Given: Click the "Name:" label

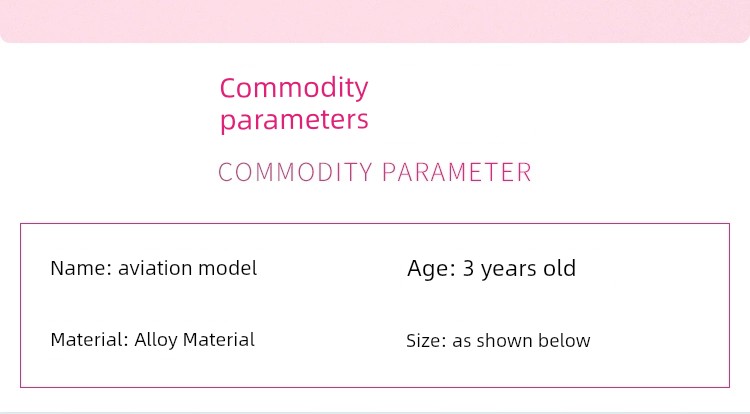Looking at the screenshot, I should tap(81, 268).
